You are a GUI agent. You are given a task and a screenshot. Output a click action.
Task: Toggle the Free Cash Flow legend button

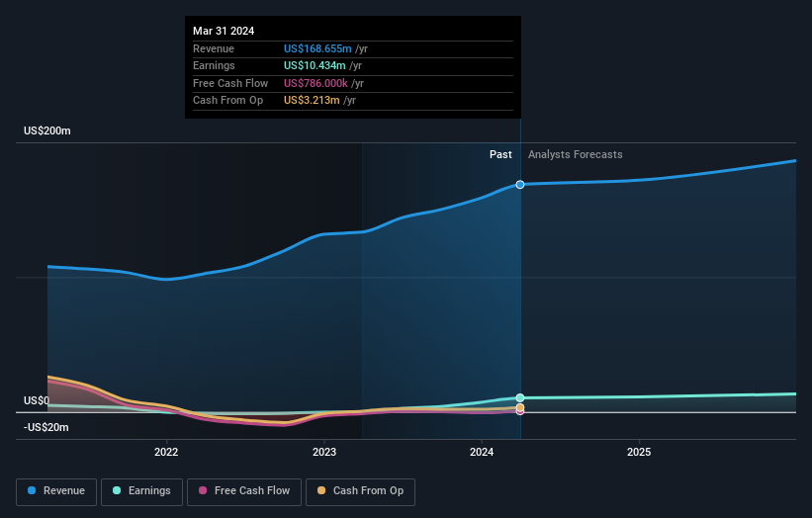(244, 491)
